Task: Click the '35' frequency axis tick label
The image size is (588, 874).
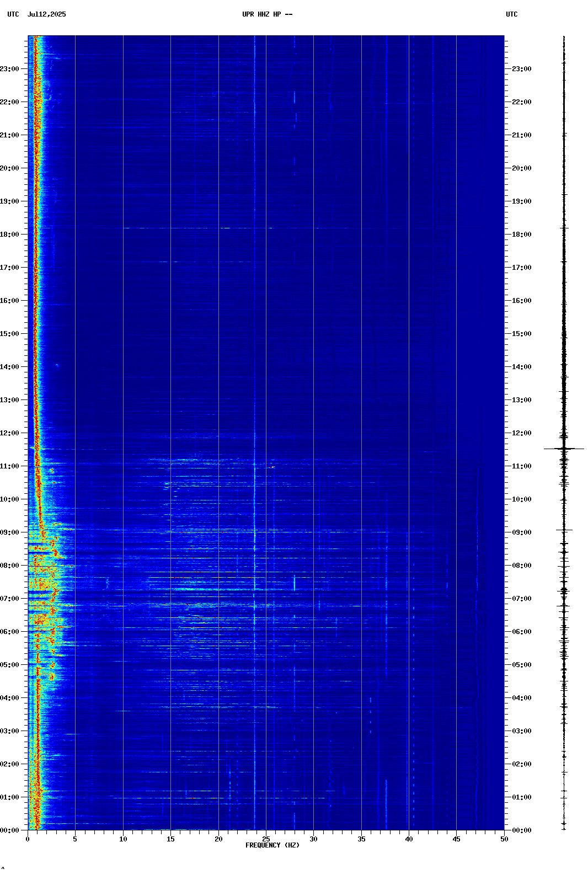Action: click(361, 839)
